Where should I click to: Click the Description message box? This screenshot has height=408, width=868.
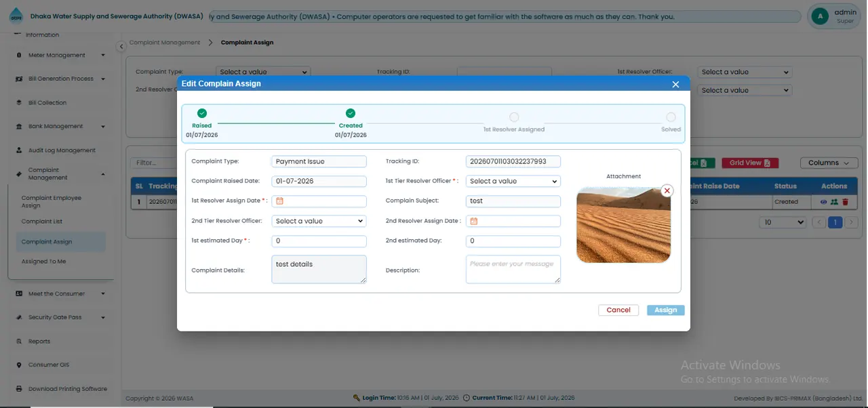[x=513, y=269]
